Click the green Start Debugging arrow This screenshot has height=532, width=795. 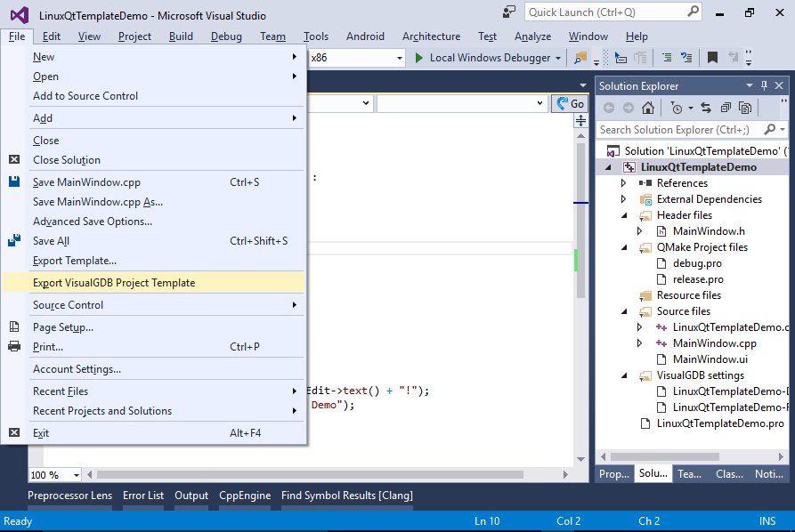pyautogui.click(x=419, y=58)
